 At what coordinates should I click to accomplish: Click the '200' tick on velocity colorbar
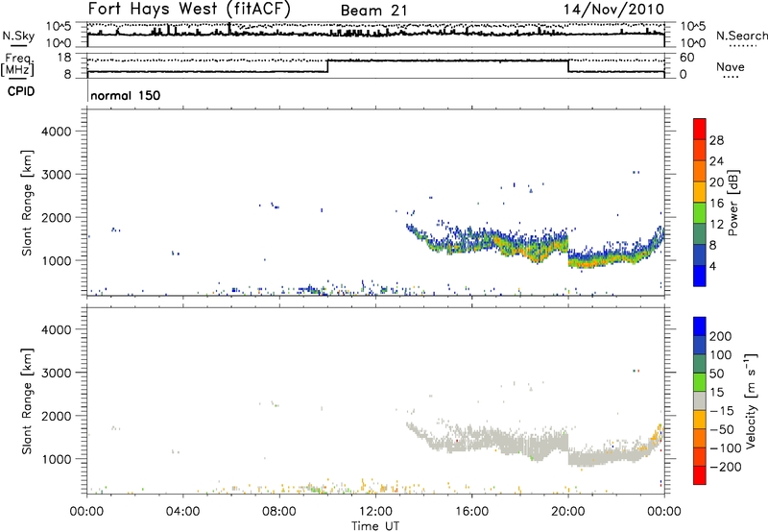point(721,336)
